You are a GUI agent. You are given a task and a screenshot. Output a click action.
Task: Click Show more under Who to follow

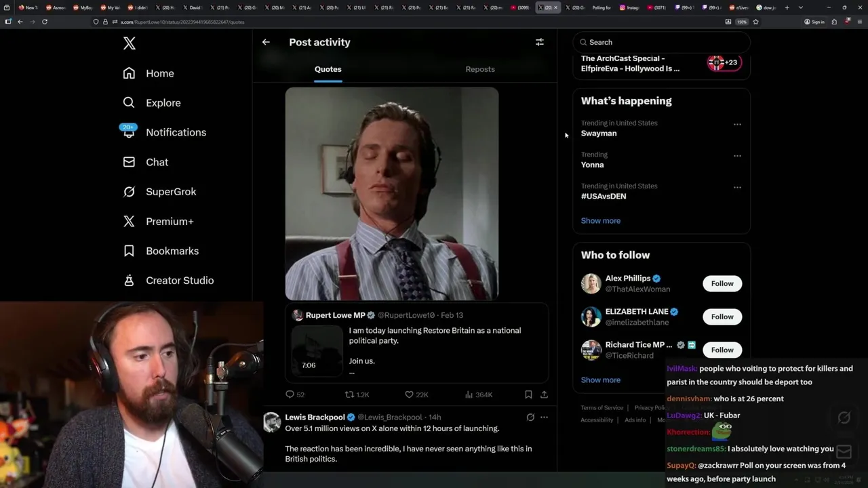click(x=601, y=380)
